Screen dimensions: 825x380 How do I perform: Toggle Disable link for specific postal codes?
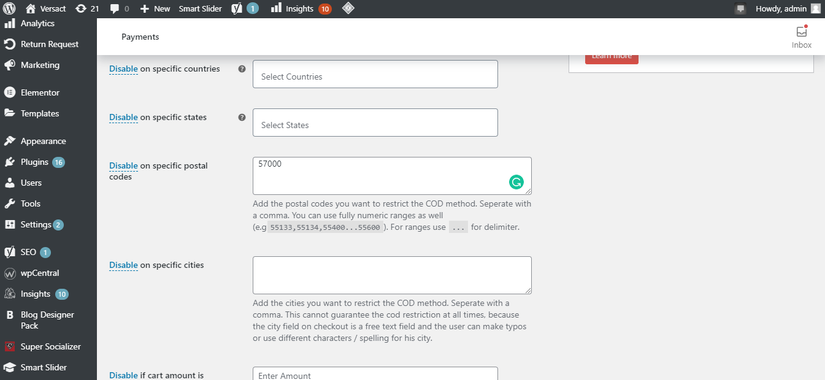point(124,166)
